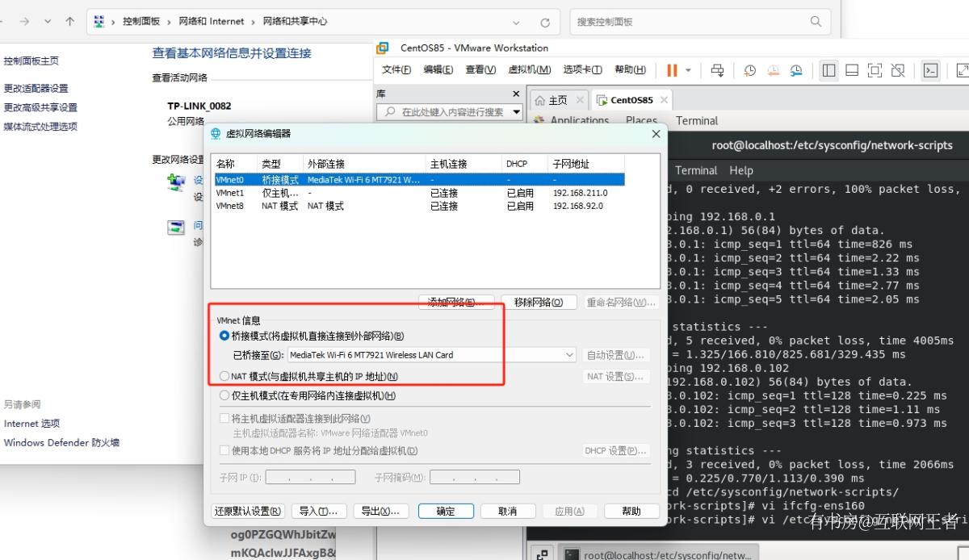Click the terminal icon in the guest taskbar
Screen dimensions: 969x560
(571, 554)
